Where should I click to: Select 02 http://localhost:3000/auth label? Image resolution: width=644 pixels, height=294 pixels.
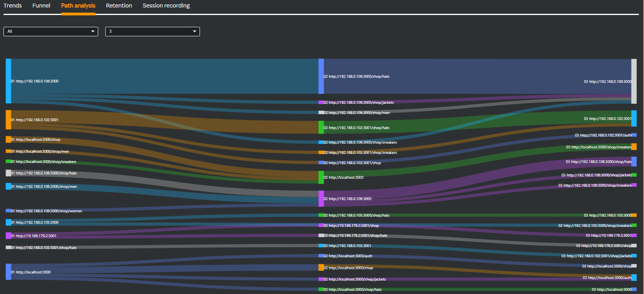tap(348, 256)
